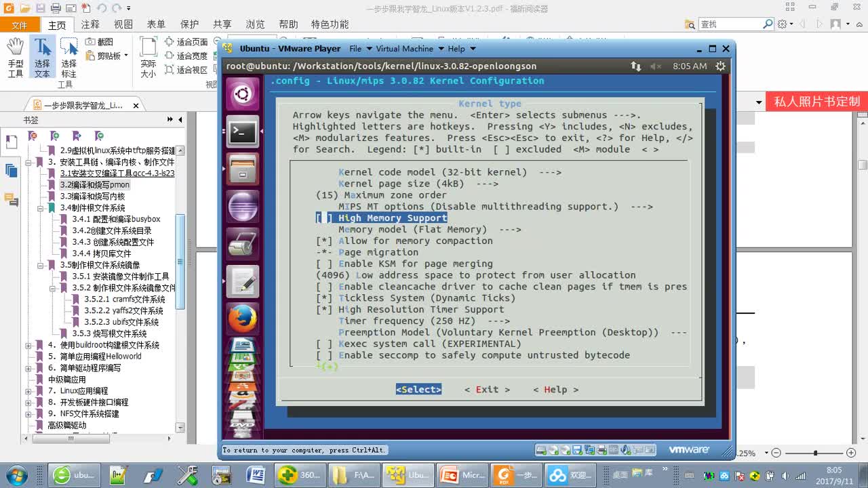Toggle 'Enable cleancache driver' option
This screenshot has height=488, width=868.
[324, 287]
